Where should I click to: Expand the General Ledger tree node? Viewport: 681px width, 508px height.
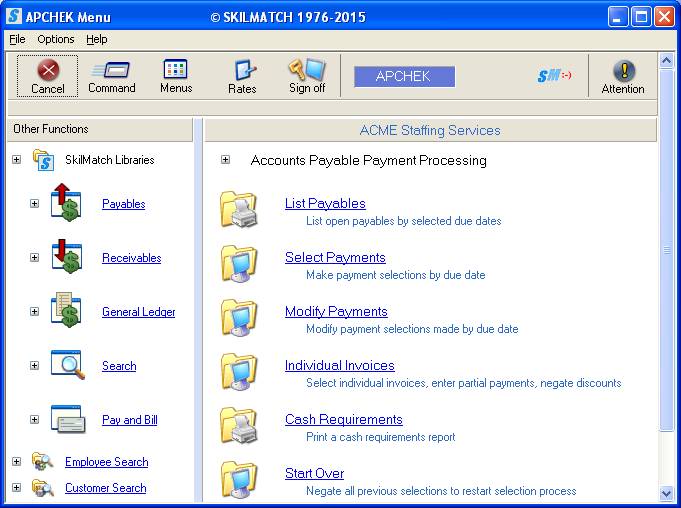(34, 311)
